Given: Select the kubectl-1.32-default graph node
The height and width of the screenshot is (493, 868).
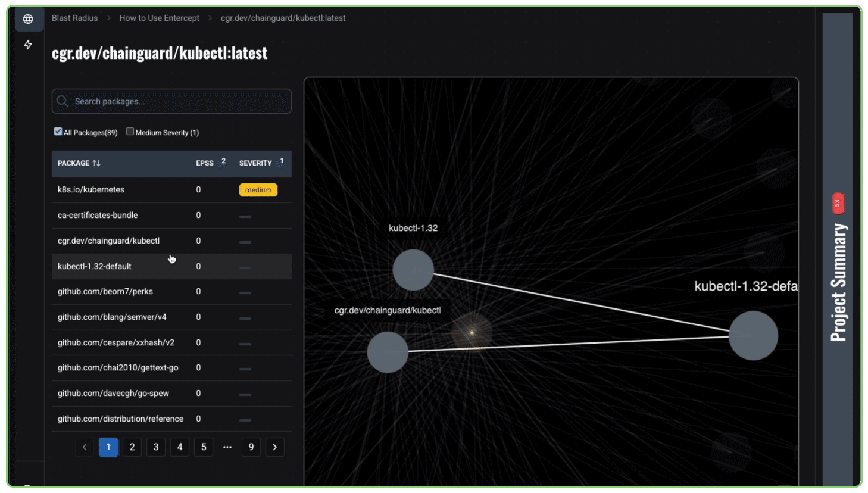Looking at the screenshot, I should pos(753,335).
